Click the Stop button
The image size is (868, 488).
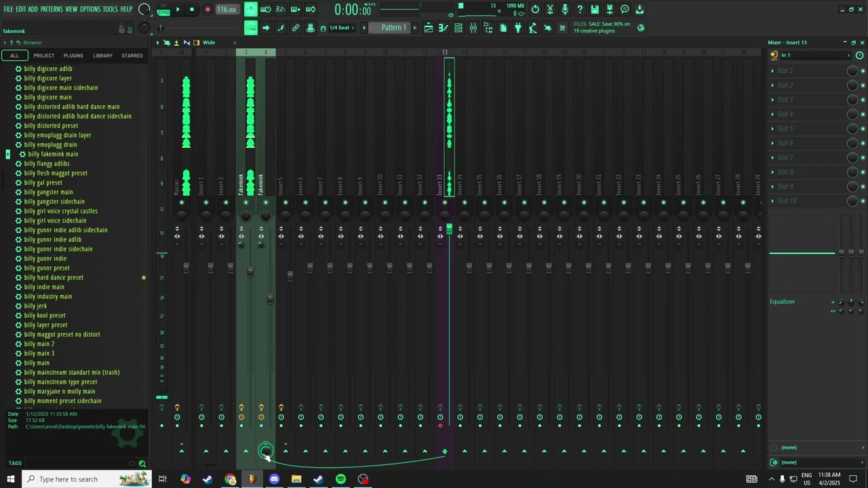click(x=192, y=9)
